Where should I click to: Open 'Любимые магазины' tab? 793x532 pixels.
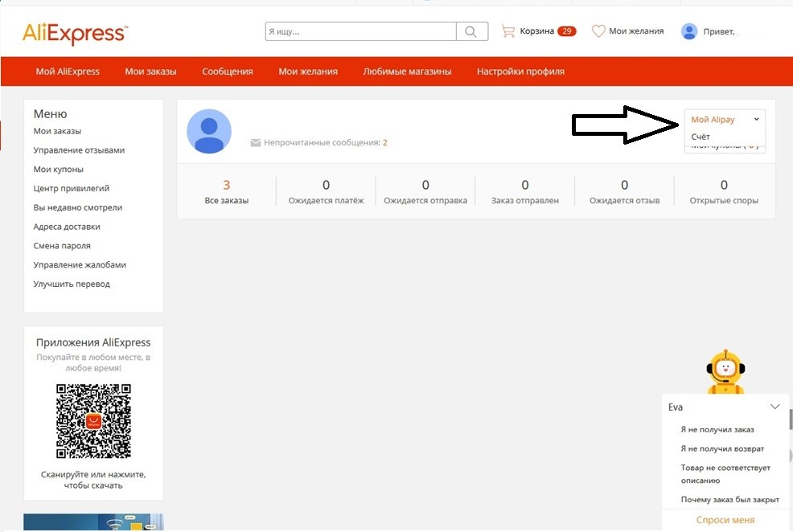pos(407,72)
